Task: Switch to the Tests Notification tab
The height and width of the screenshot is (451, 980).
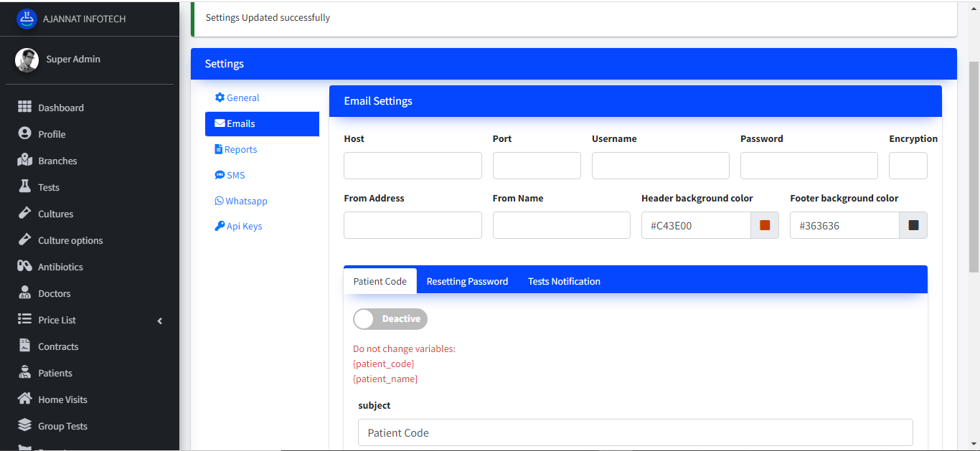Action: (x=564, y=281)
